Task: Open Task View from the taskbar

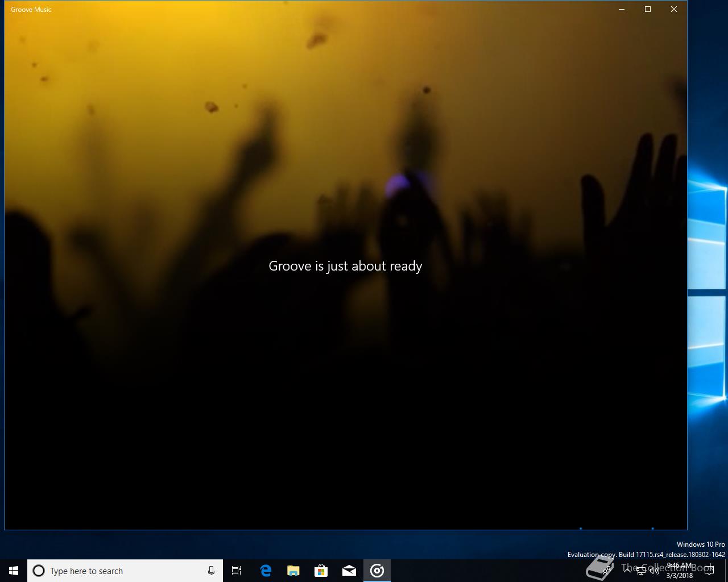Action: 237,571
